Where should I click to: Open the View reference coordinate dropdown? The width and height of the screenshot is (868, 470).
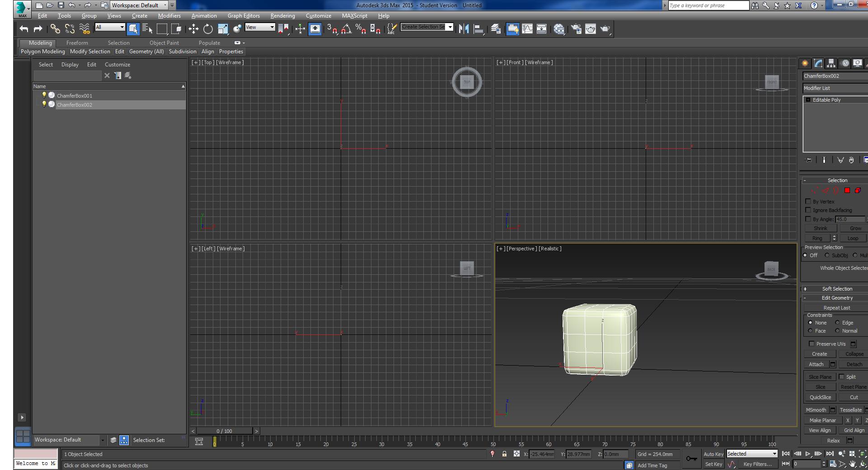(260, 27)
